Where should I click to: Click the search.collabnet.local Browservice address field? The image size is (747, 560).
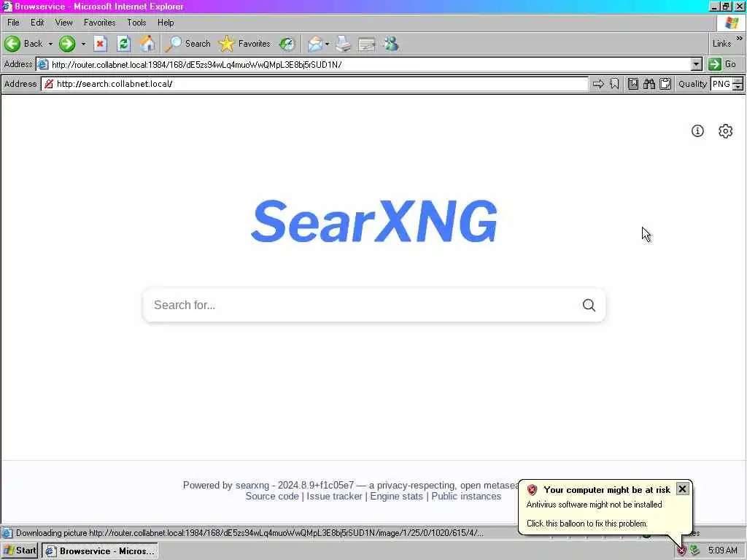[315, 84]
